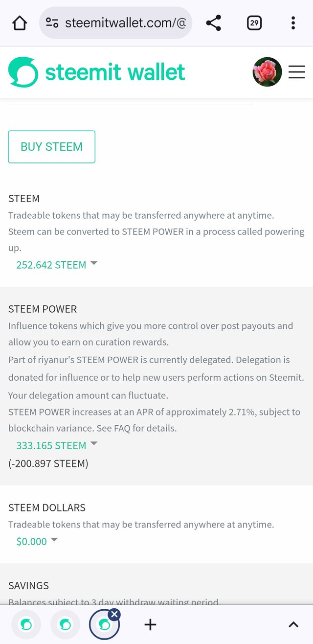
Task: Tap the browser home icon
Action: tap(20, 23)
